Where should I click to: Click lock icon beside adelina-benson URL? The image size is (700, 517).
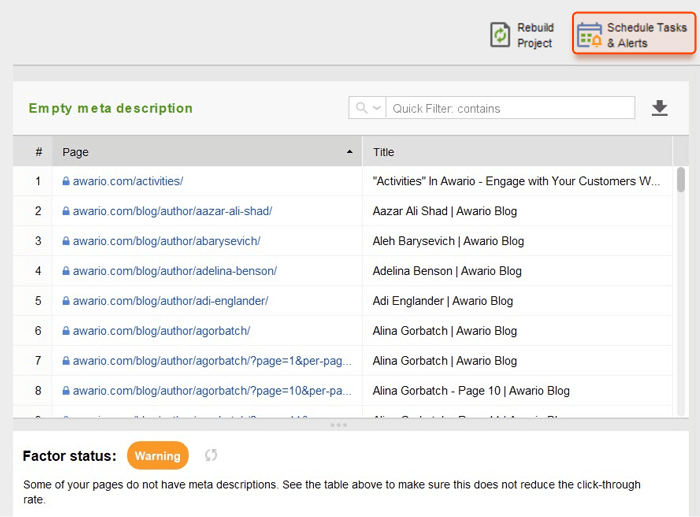[x=66, y=271]
